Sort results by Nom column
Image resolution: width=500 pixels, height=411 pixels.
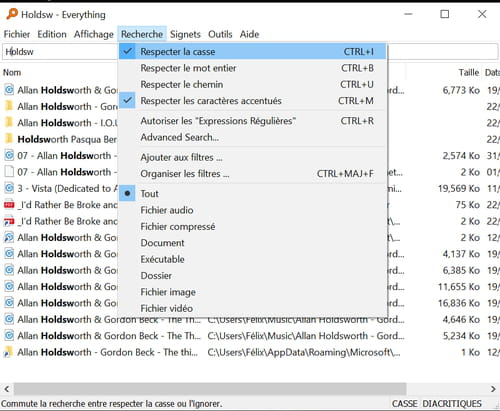click(12, 72)
